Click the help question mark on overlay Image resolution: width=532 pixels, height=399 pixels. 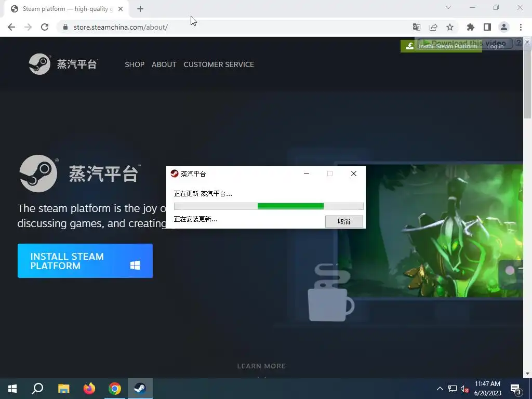(x=518, y=43)
